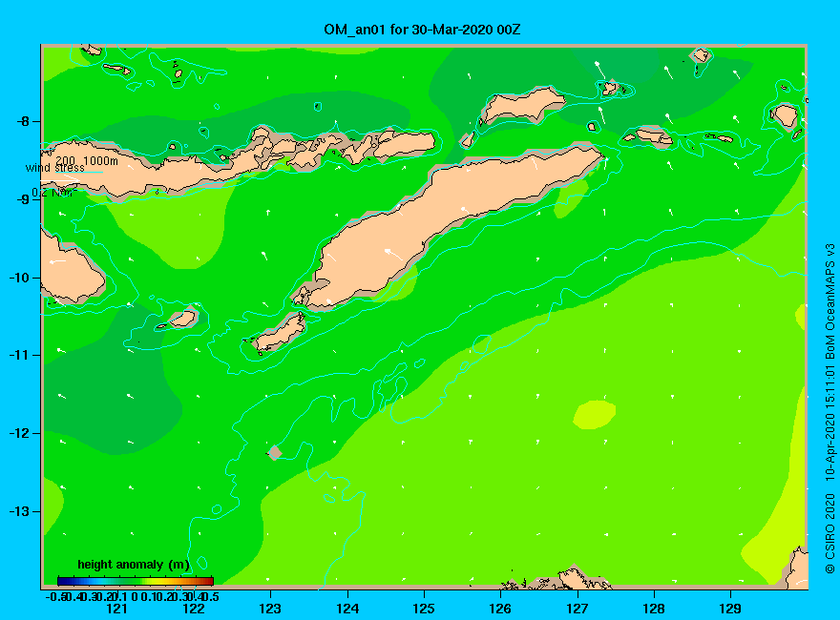Click the vertical "© CSIRO 2020" copyright text
The height and width of the screenshot is (620, 840).
[829, 533]
